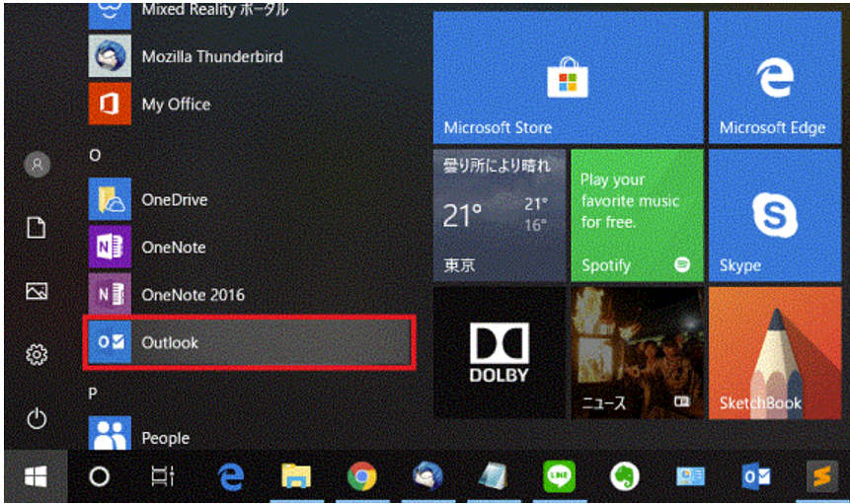Open the People app entry

[250, 433]
